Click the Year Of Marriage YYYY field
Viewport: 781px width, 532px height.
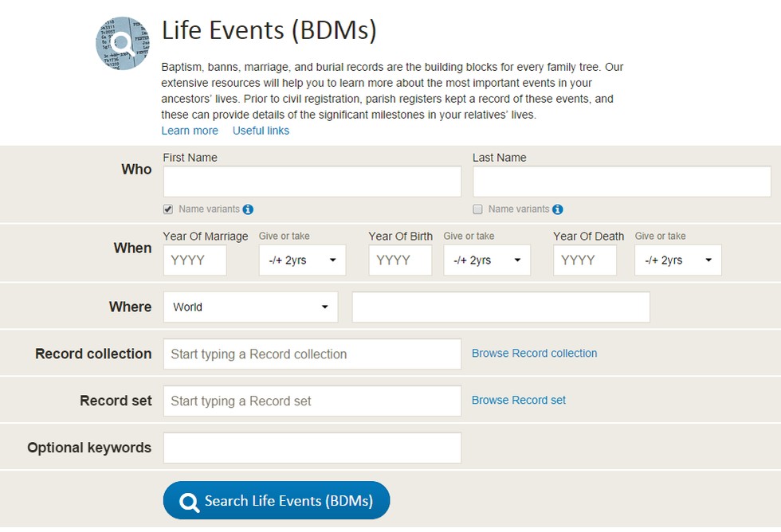pos(194,260)
